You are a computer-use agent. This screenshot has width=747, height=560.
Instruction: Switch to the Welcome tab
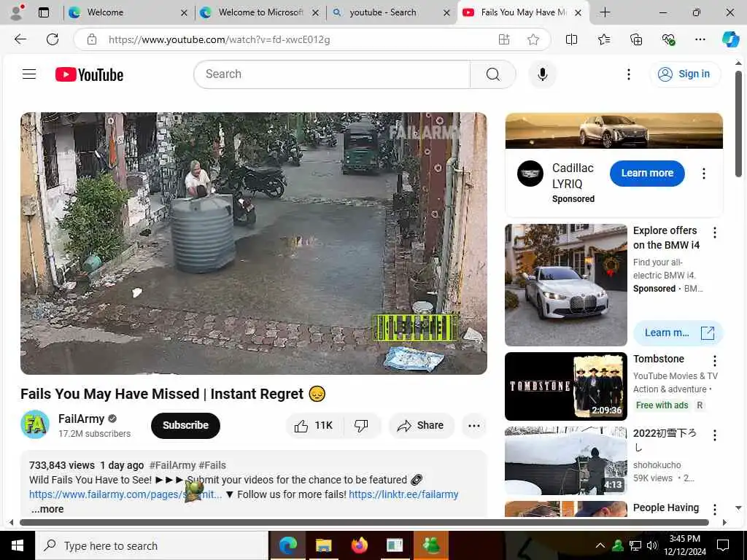[x=128, y=12]
